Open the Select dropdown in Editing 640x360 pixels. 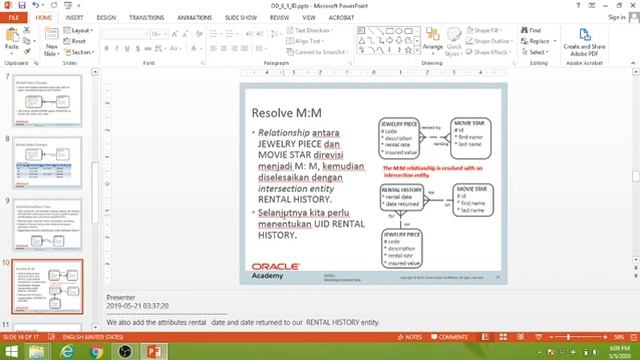(535, 52)
